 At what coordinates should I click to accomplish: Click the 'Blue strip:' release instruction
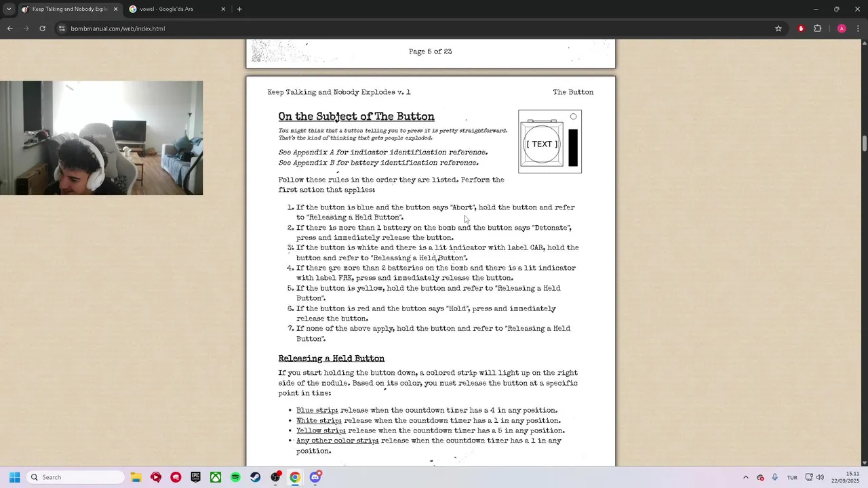pos(427,411)
